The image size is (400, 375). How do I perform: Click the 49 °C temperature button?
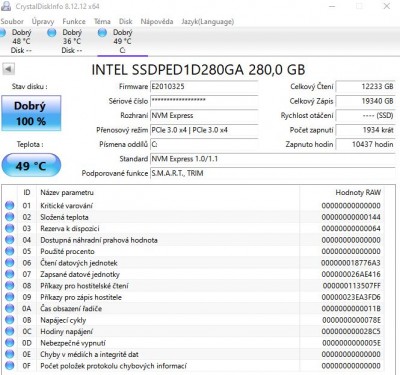point(31,165)
